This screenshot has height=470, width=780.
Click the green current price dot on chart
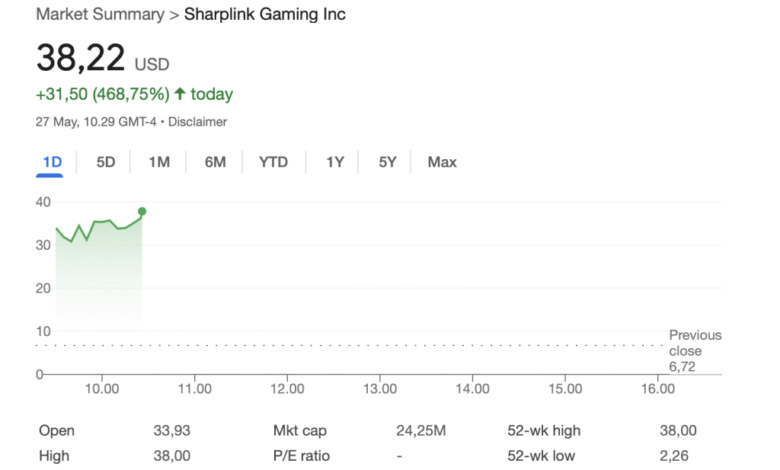click(142, 211)
